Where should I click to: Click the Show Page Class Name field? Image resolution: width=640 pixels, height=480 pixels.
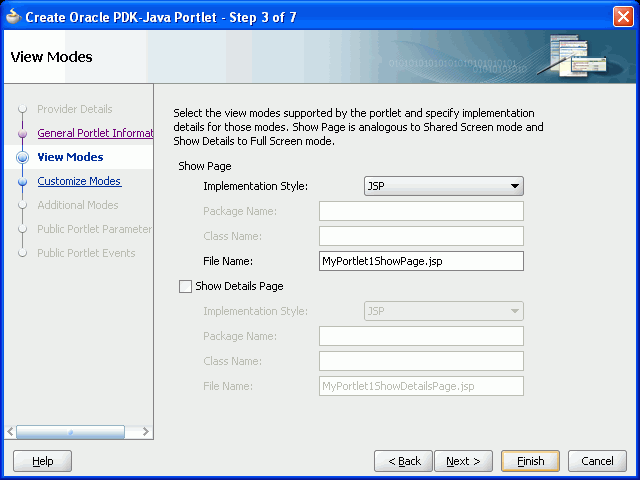pyautogui.click(x=421, y=236)
